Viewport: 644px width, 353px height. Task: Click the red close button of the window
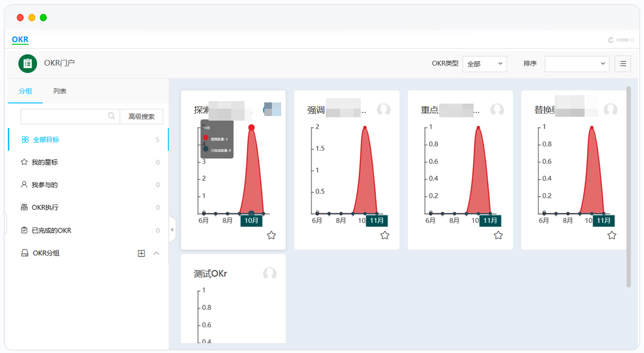point(20,17)
